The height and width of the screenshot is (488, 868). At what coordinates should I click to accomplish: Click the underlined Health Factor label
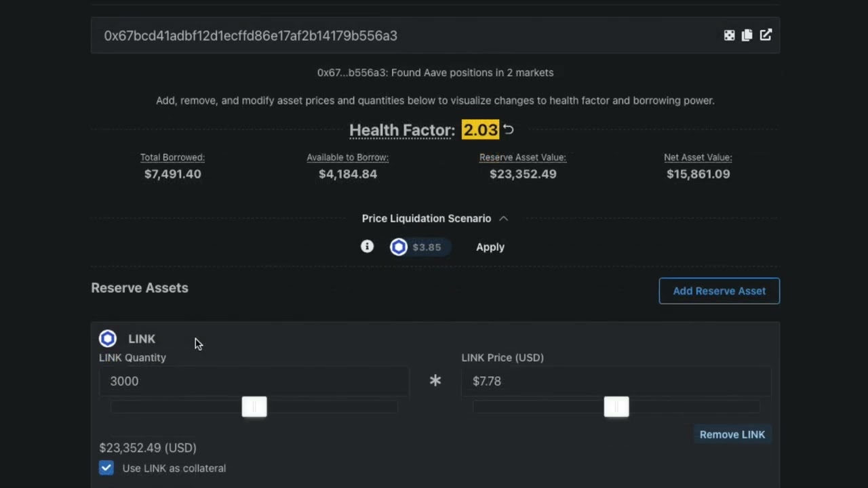pyautogui.click(x=401, y=130)
